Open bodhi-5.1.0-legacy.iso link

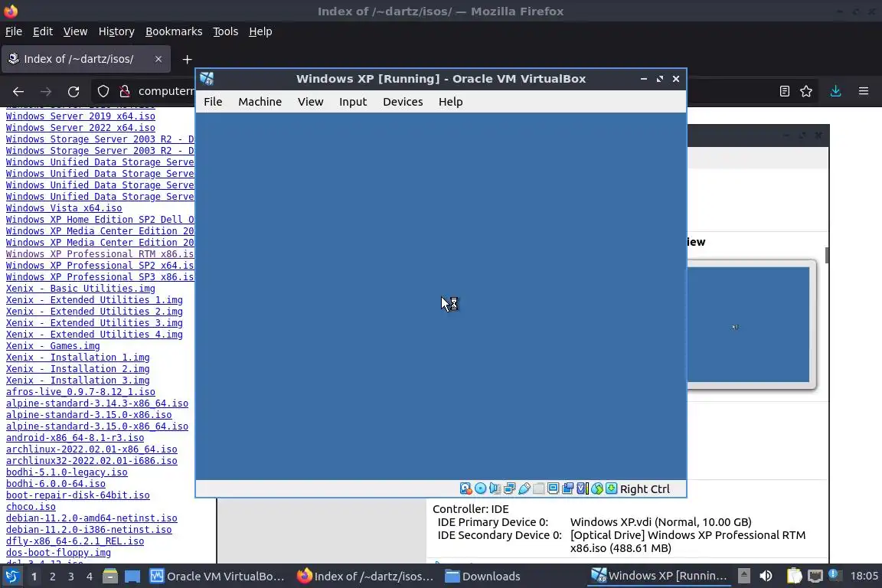click(x=67, y=472)
